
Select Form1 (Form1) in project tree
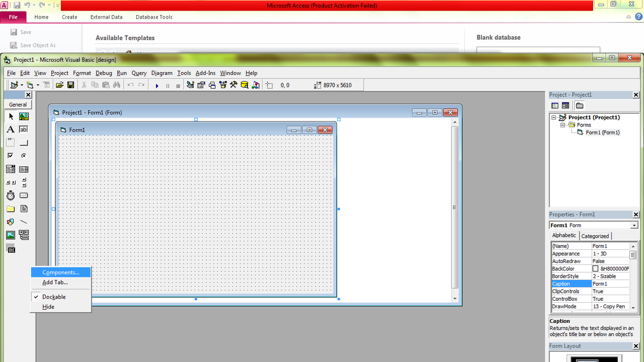tap(602, 133)
